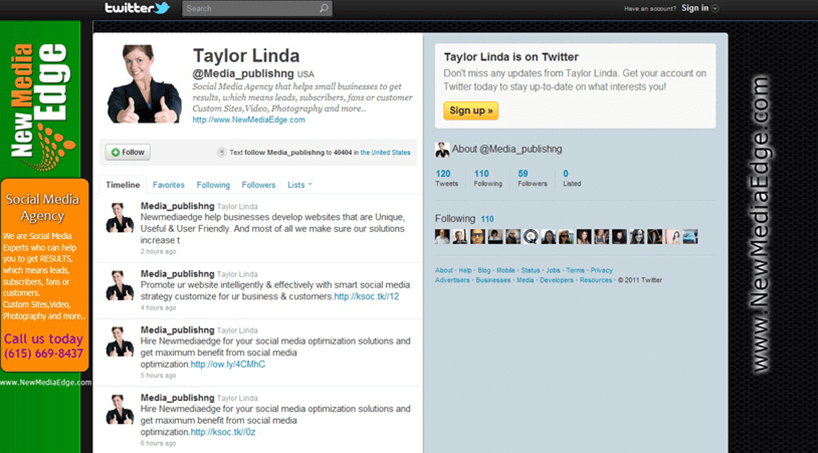The height and width of the screenshot is (453, 818).
Task: Click avatar of the tweet from 4 hours ago
Action: [120, 285]
